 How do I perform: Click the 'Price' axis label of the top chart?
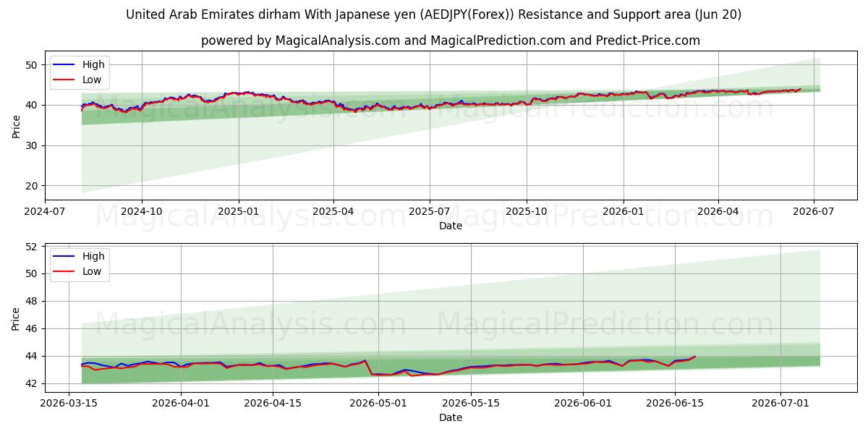point(16,126)
